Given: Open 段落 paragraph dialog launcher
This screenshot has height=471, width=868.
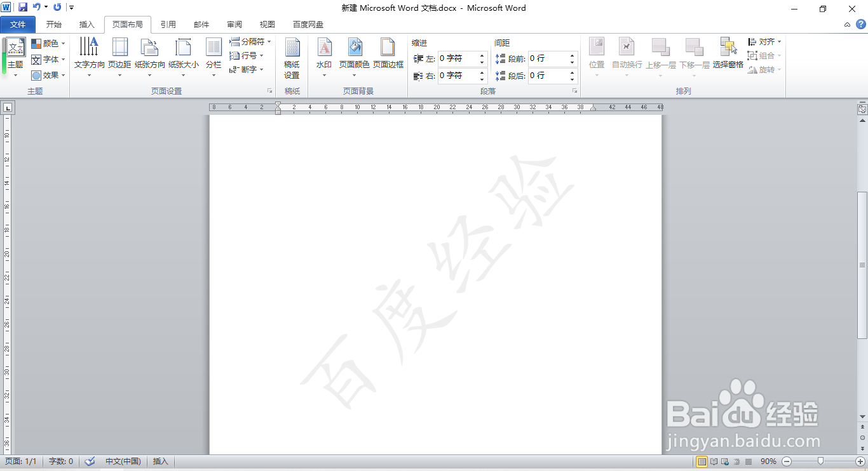Looking at the screenshot, I should click(x=574, y=91).
